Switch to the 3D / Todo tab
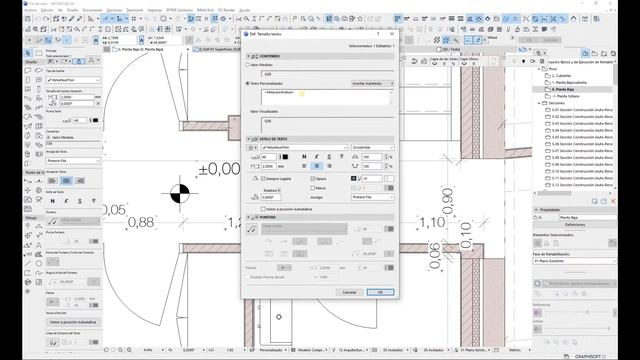This screenshot has width=640, height=360. coord(448,49)
